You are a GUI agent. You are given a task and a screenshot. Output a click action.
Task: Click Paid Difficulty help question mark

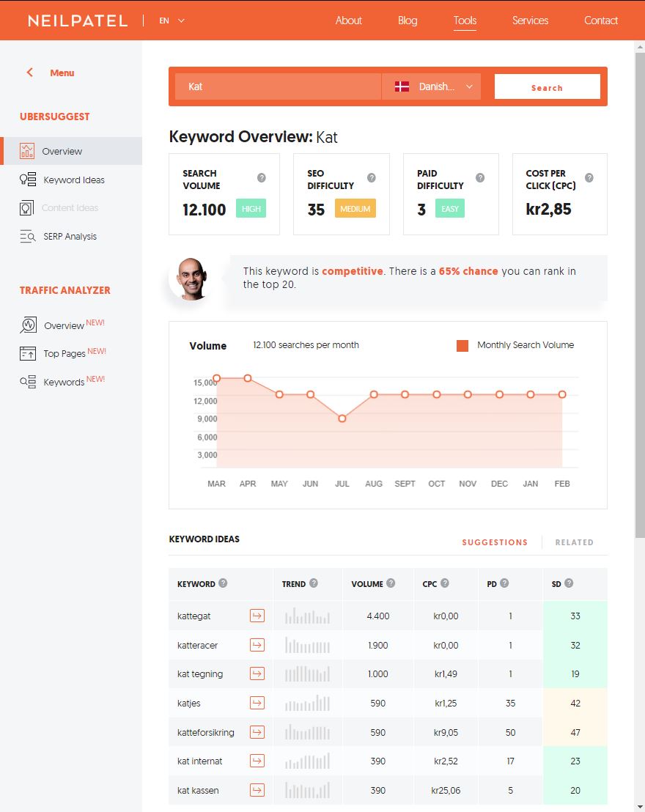[480, 177]
